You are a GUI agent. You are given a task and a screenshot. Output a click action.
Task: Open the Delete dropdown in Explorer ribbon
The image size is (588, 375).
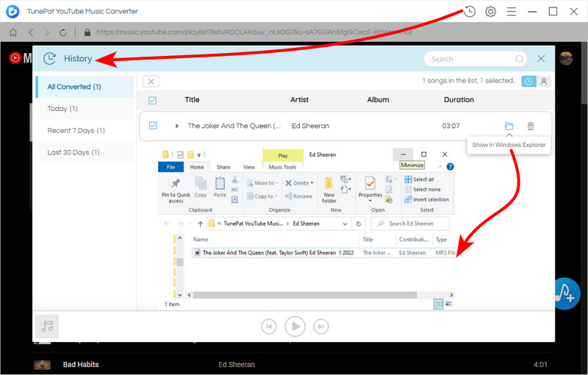click(299, 183)
